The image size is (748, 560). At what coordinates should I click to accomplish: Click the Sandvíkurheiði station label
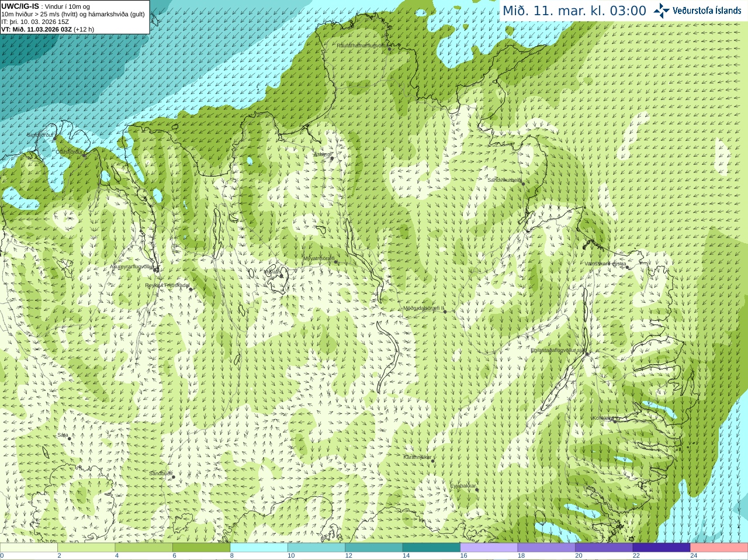(x=505, y=180)
